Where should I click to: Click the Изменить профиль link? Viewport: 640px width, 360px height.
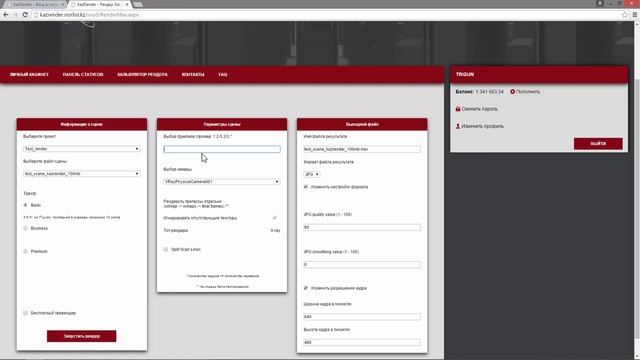click(x=482, y=127)
